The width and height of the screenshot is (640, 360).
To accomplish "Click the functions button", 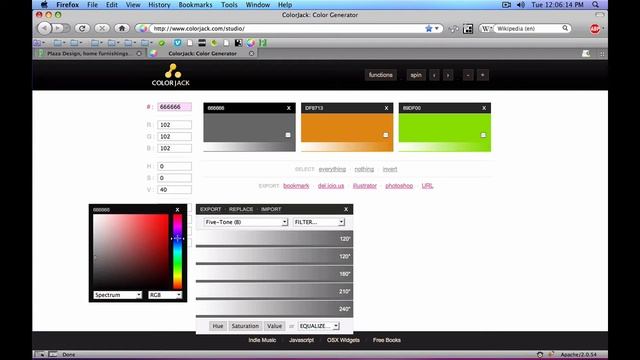I will pyautogui.click(x=380, y=75).
